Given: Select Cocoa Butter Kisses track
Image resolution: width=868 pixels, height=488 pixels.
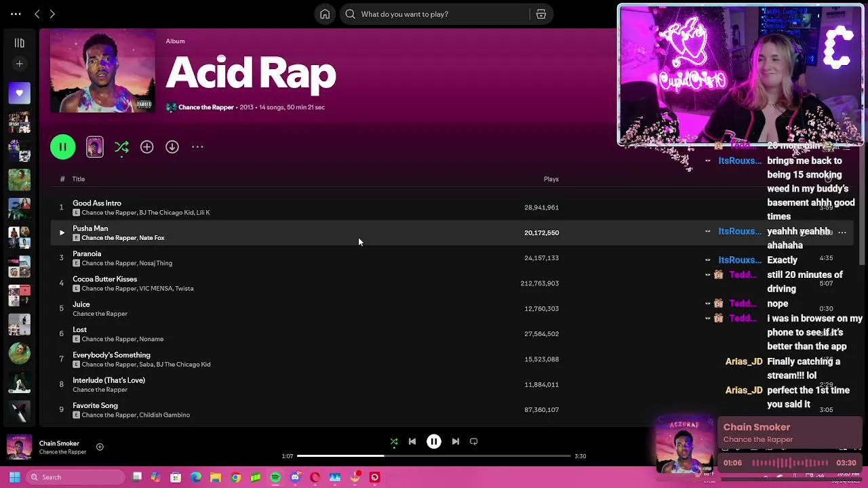Looking at the screenshot, I should 104,279.
